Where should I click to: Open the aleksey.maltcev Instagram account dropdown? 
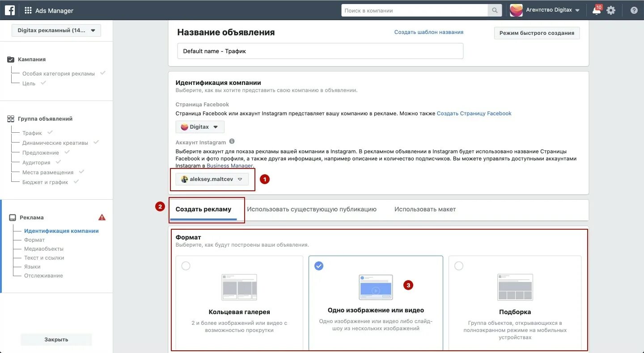212,179
